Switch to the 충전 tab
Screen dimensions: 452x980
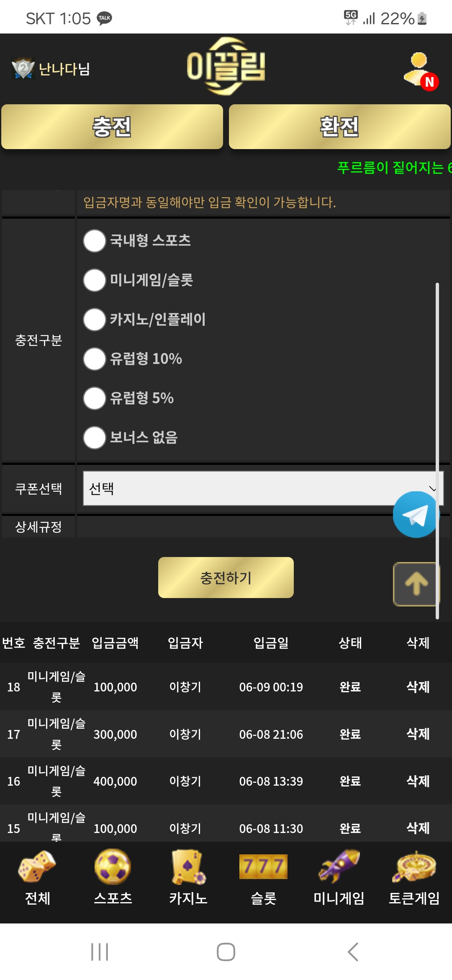[x=112, y=126]
